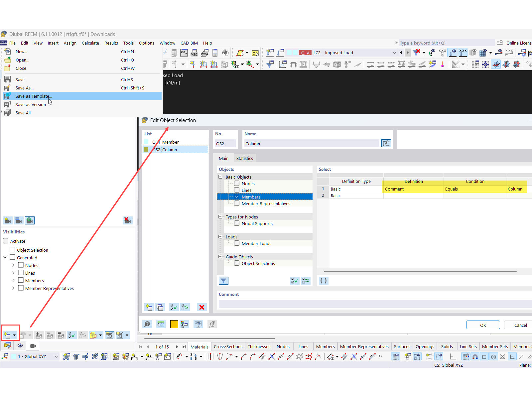Click the edit name icon beside Column field
This screenshot has width=532, height=399.
[x=386, y=143]
